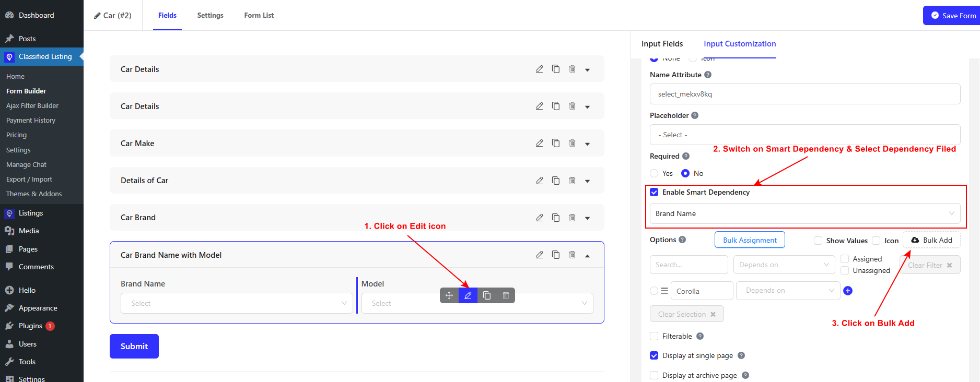Open Depends on dropdown for Corolla
The width and height of the screenshot is (980, 382).
[x=788, y=291]
